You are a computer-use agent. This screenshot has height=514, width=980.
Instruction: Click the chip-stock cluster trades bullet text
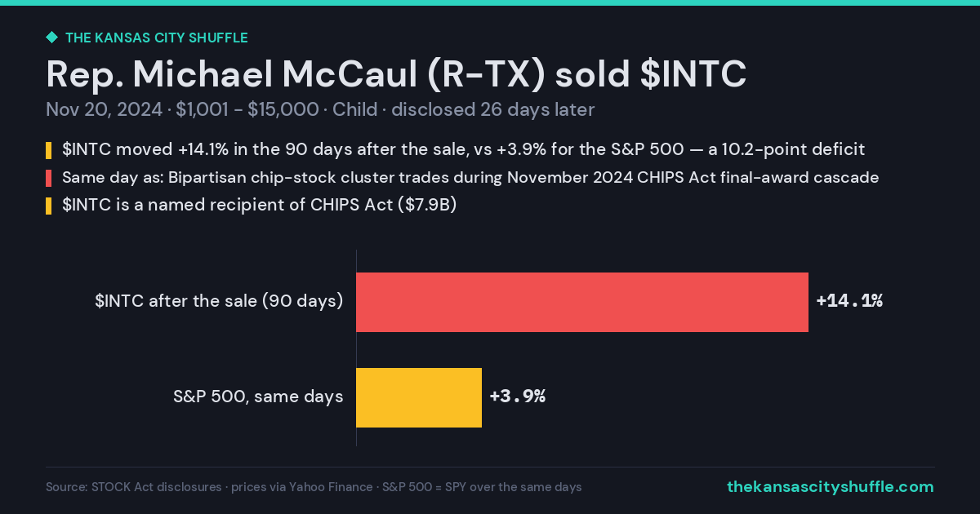pyautogui.click(x=470, y=177)
